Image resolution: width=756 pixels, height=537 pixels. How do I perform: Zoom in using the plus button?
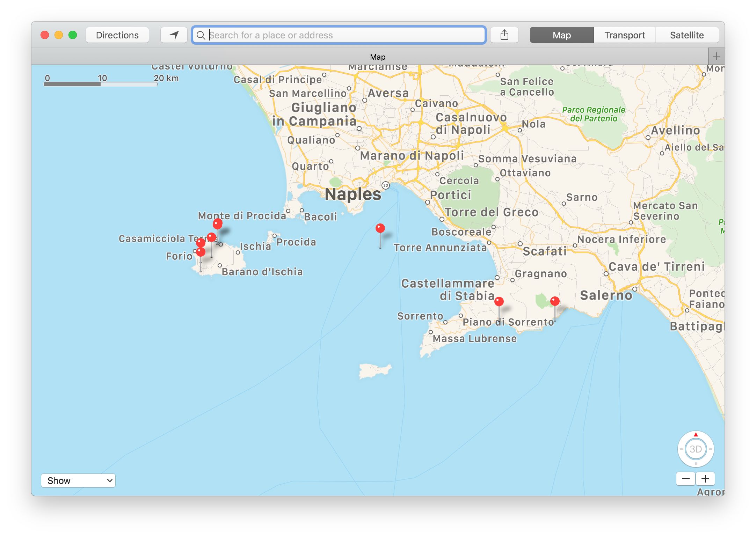[x=705, y=479]
